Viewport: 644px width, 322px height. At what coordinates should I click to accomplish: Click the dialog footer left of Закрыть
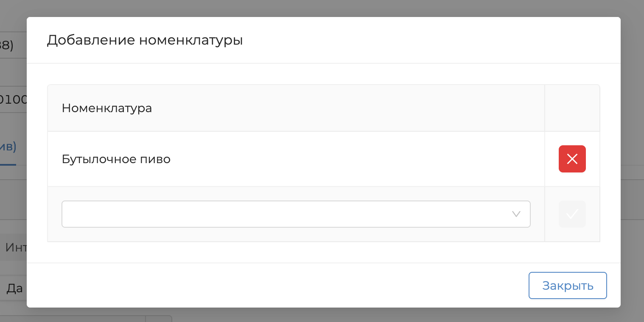(x=276, y=285)
